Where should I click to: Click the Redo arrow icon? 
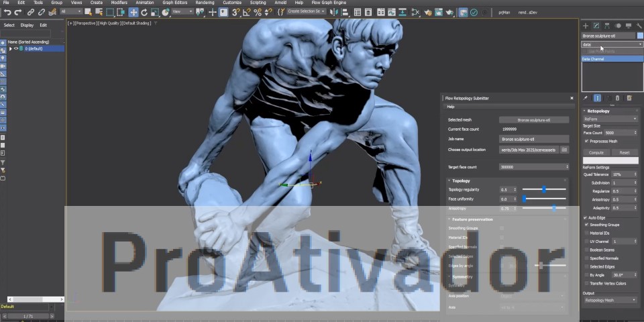pyautogui.click(x=17, y=12)
